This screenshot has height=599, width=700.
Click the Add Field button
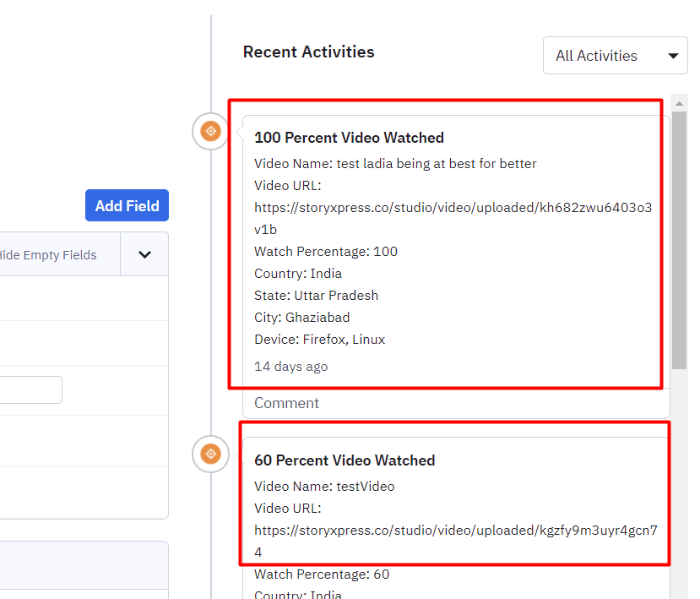[127, 205]
